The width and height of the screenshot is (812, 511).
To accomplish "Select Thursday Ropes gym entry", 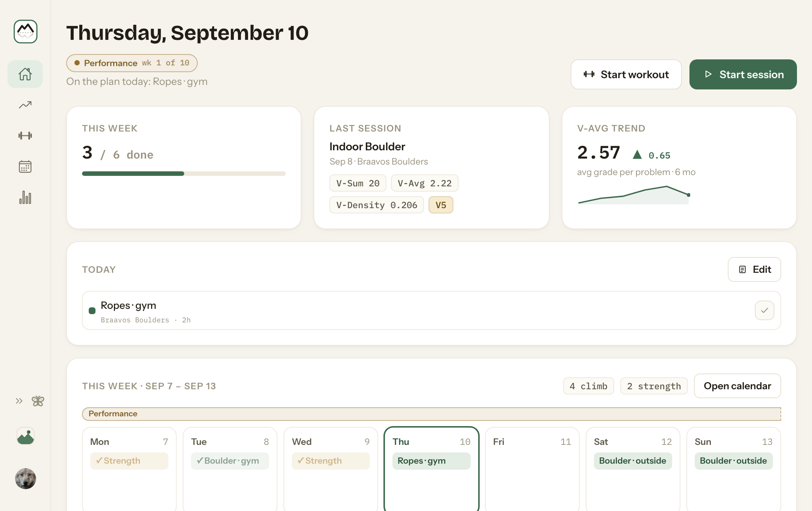I will (x=431, y=461).
